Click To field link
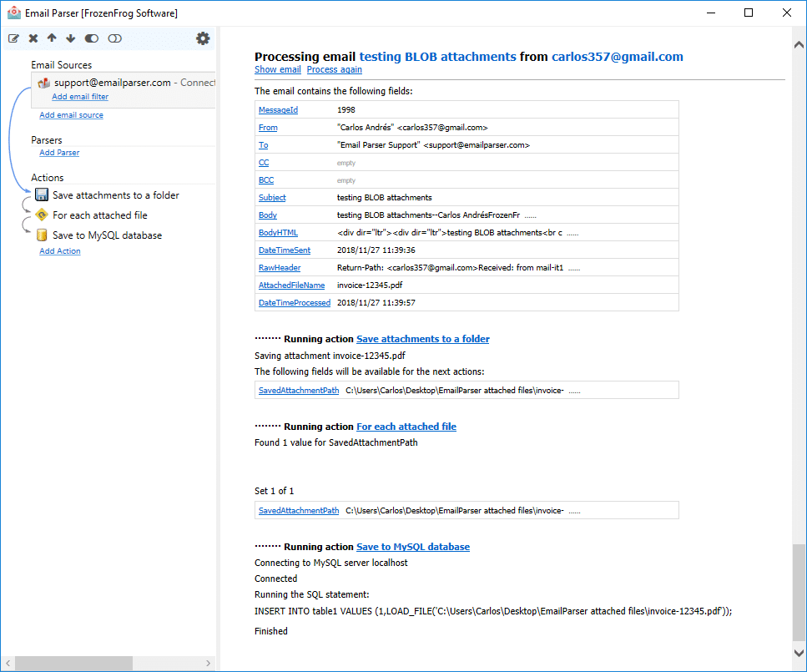Screen dimensions: 807x672 264,144
